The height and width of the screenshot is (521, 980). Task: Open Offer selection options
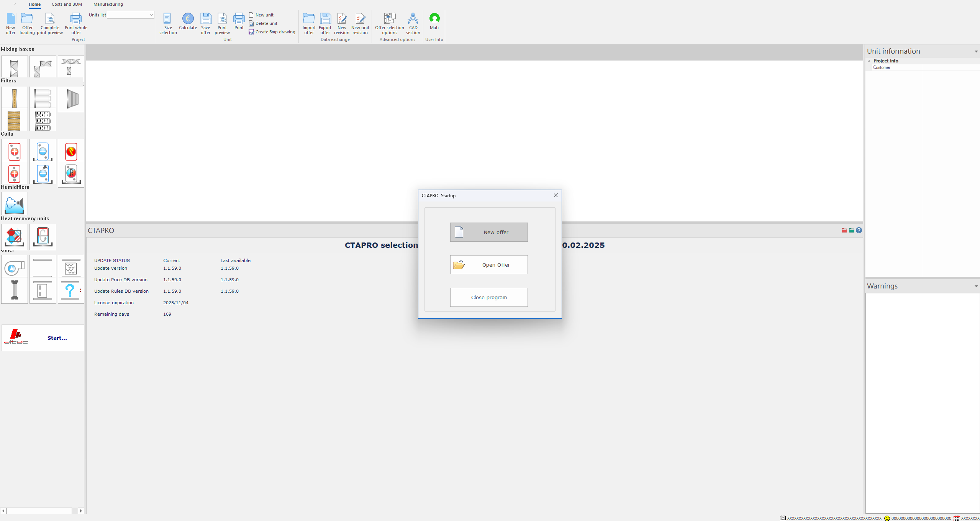[390, 24]
